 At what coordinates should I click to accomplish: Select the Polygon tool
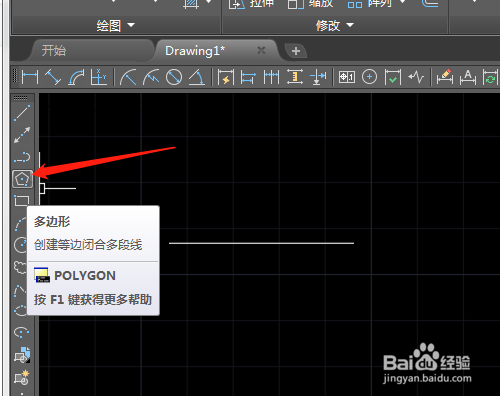pos(22,179)
